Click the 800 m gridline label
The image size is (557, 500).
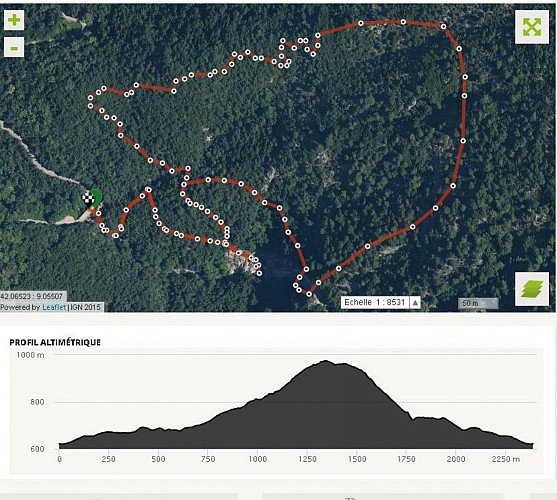pyautogui.click(x=37, y=402)
